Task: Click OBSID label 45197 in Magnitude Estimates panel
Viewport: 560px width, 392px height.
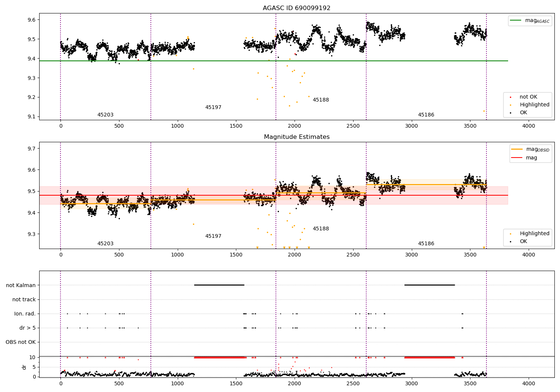Action: 213,236
